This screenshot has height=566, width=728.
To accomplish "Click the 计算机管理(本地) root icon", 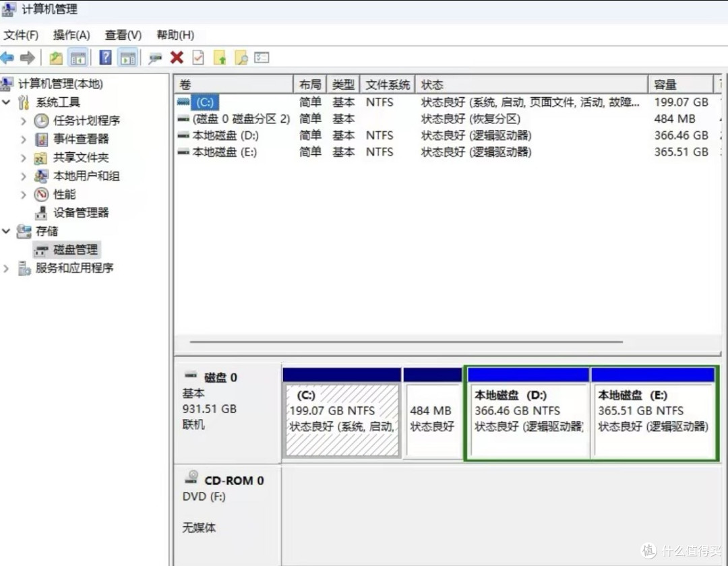I will [x=7, y=84].
